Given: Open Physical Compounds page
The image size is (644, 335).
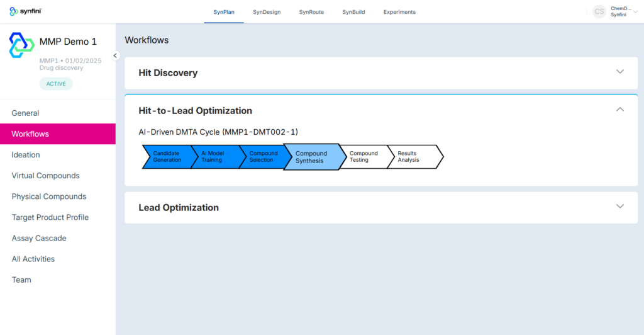Looking at the screenshot, I should [x=57, y=196].
